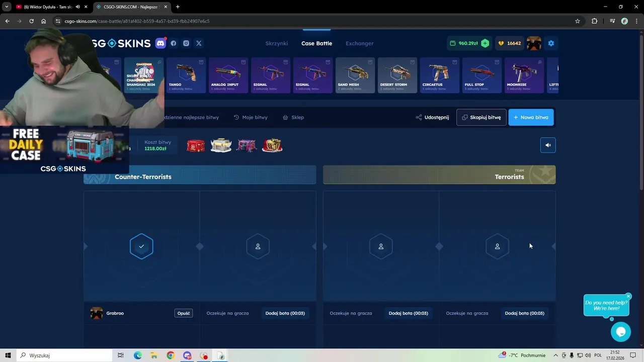Go to the browser home page

(43, 21)
